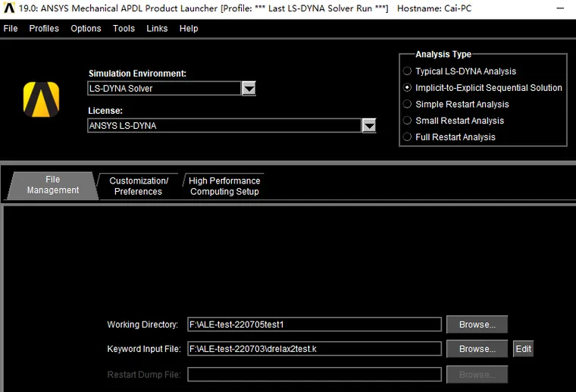
Task: Switch to Customization/Preferences tab
Action: point(139,187)
